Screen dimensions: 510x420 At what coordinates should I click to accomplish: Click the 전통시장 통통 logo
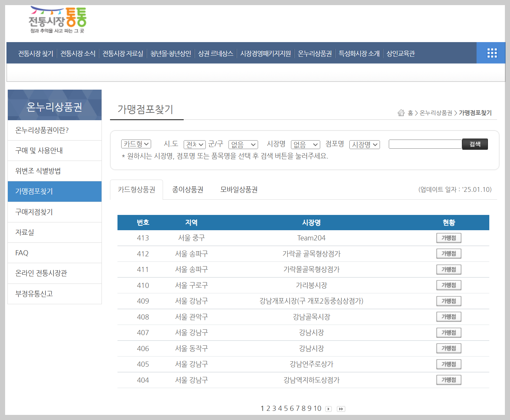(x=57, y=20)
